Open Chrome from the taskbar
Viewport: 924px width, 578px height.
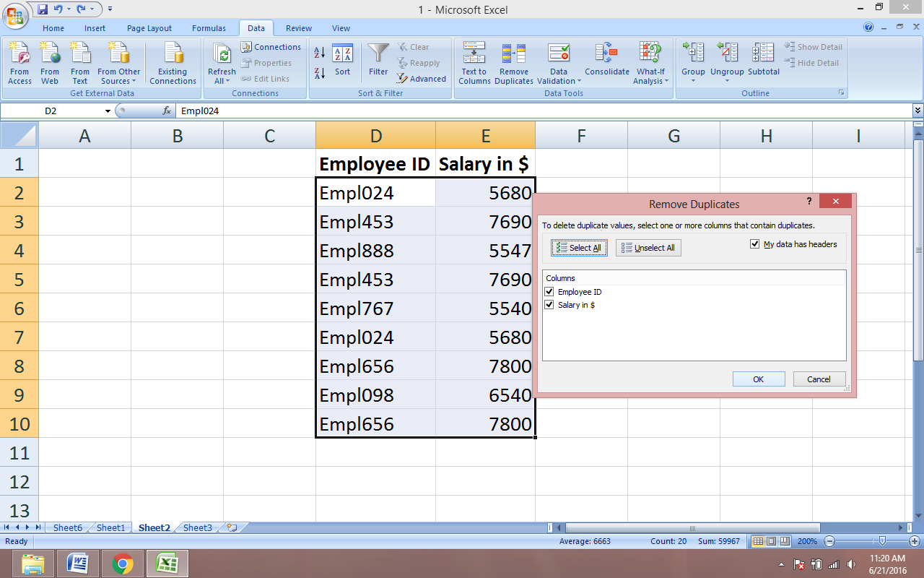(122, 564)
